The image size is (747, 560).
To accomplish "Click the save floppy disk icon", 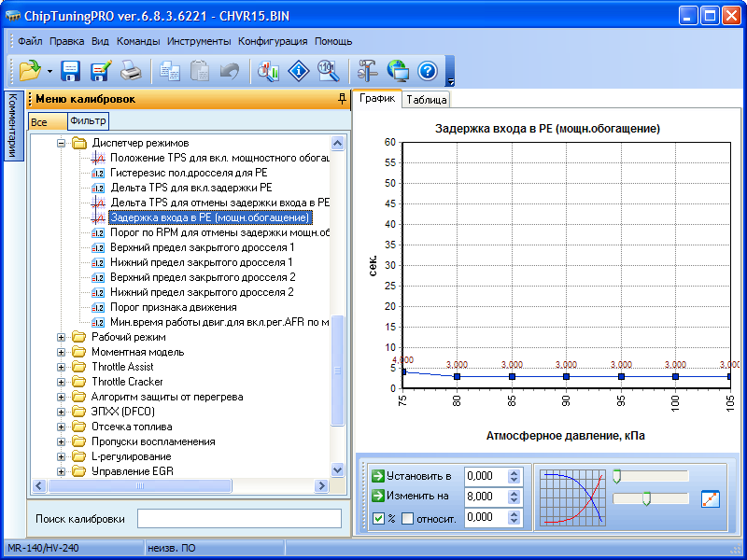I will click(x=71, y=70).
